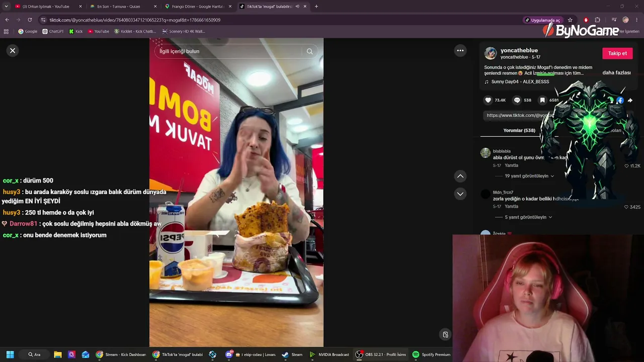Viewport: 644px width, 362px height.
Task: Open OBS 32.2.1 from the taskbar
Action: point(381,354)
